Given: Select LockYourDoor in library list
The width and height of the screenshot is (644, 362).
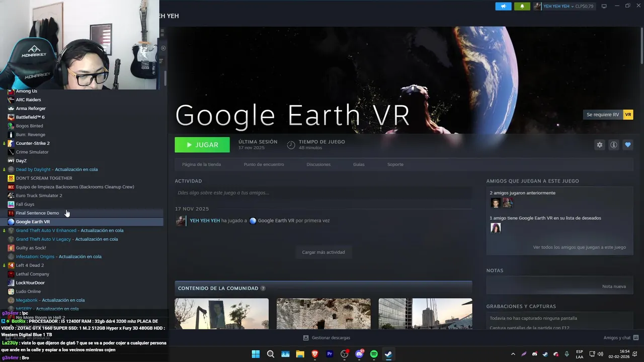Looking at the screenshot, I should pos(30,283).
